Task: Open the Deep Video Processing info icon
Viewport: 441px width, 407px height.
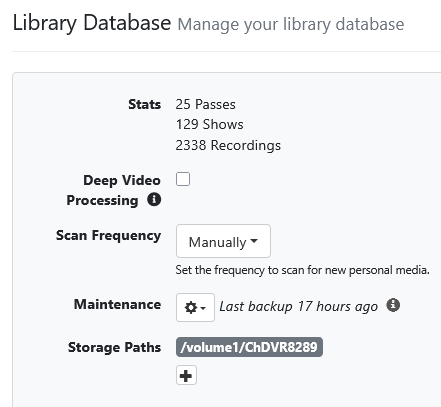Action: click(x=154, y=200)
